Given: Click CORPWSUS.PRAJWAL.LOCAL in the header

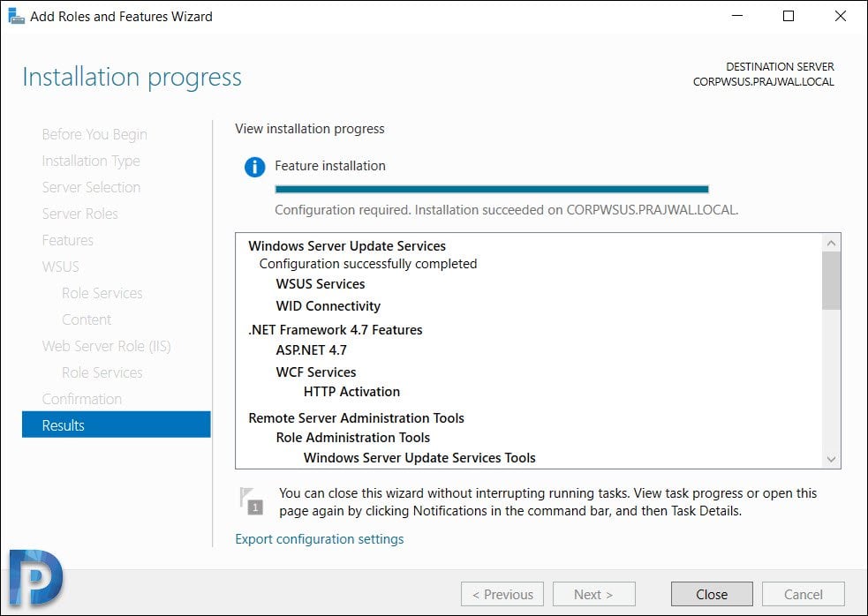Looking at the screenshot, I should click(x=764, y=82).
